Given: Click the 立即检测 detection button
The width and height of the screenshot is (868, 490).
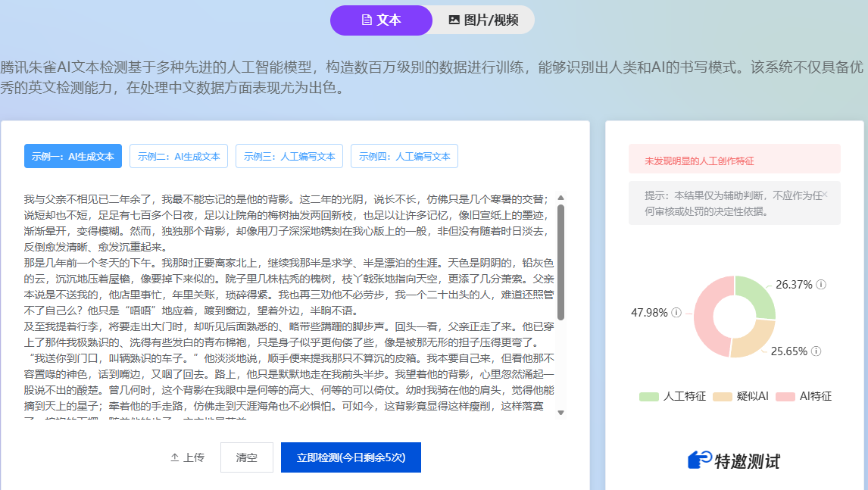Looking at the screenshot, I should pyautogui.click(x=350, y=457).
